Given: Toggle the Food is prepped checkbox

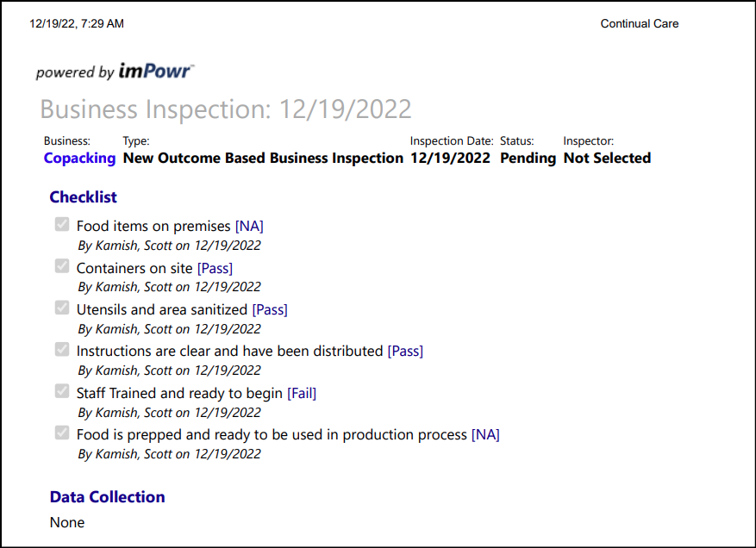Looking at the screenshot, I should click(x=62, y=433).
